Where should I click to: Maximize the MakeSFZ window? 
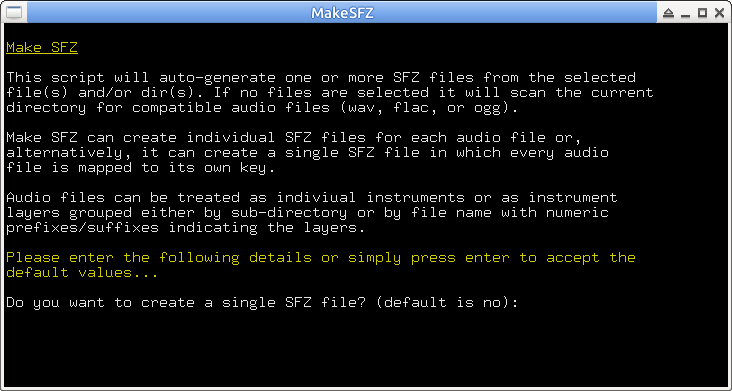[702, 13]
